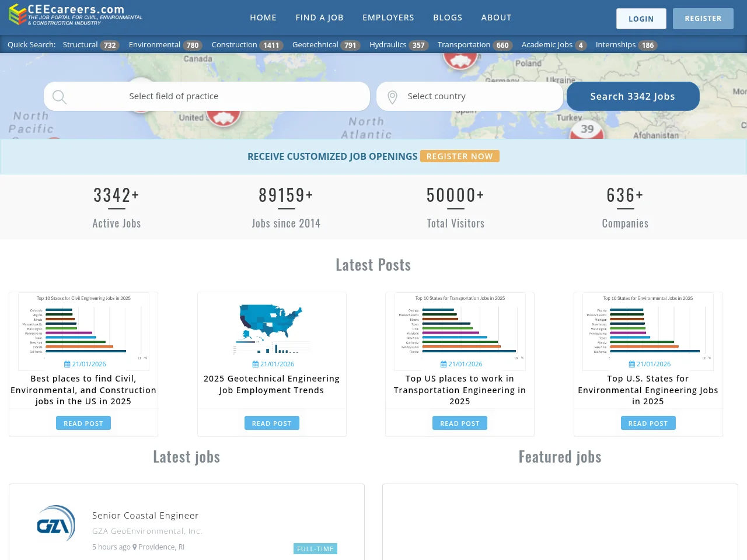Open the Senior Coastal Engineer job title
The image size is (747, 560).
145,516
